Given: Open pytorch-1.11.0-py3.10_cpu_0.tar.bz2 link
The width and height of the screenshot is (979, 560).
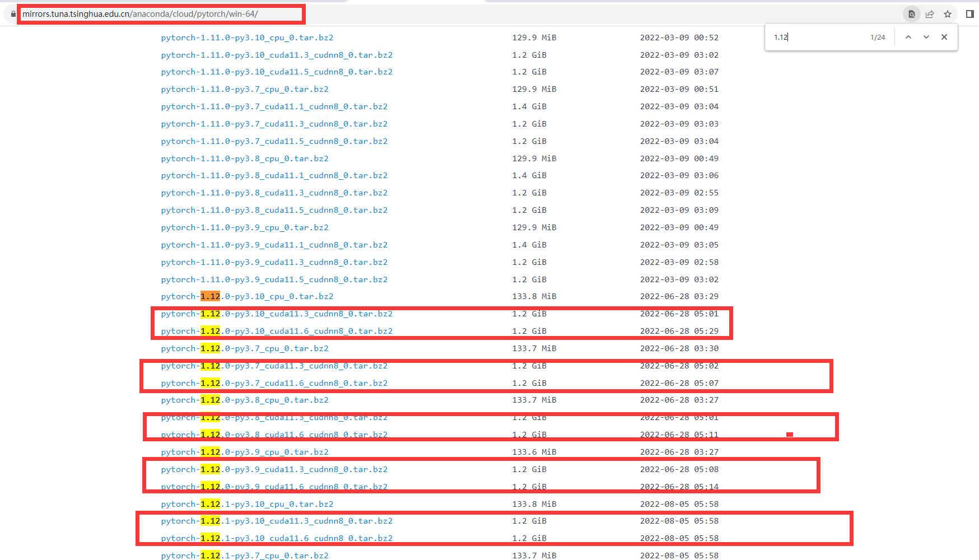Looking at the screenshot, I should pyautogui.click(x=247, y=38).
